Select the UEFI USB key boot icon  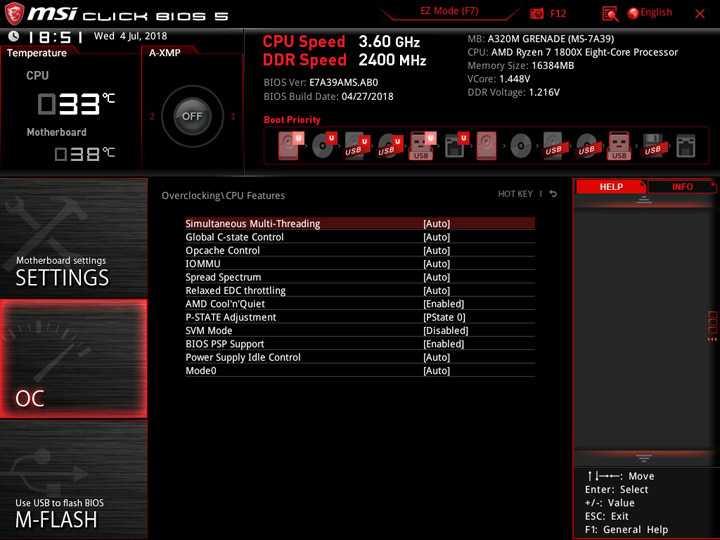pos(422,146)
